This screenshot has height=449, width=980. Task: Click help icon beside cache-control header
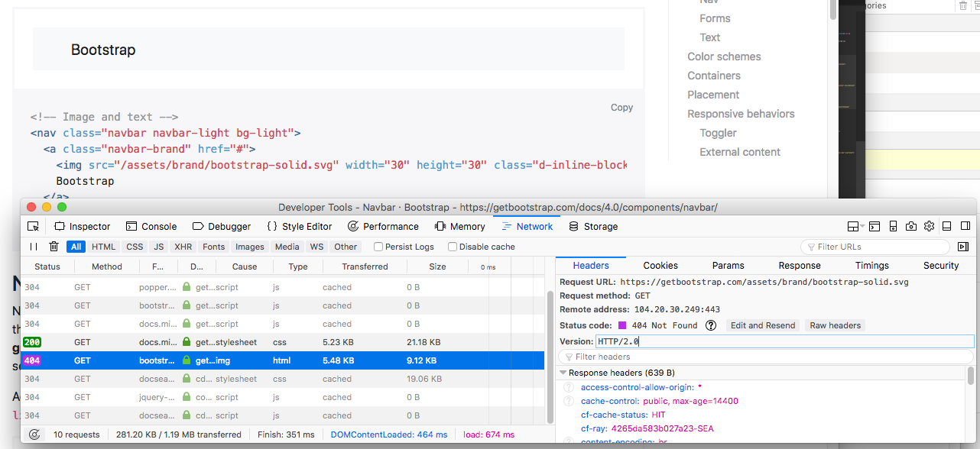[x=569, y=401]
